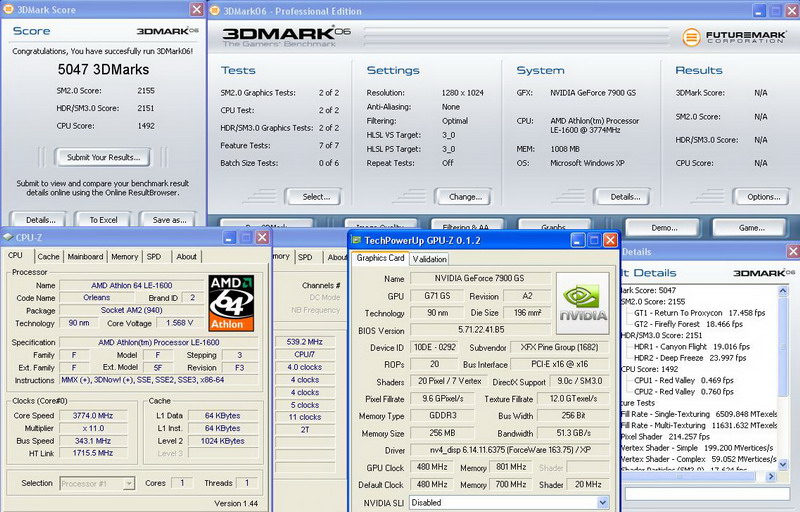Image resolution: width=800 pixels, height=512 pixels.
Task: Click the Bus Speed 343.1 MHz field
Action: pyautogui.click(x=92, y=440)
